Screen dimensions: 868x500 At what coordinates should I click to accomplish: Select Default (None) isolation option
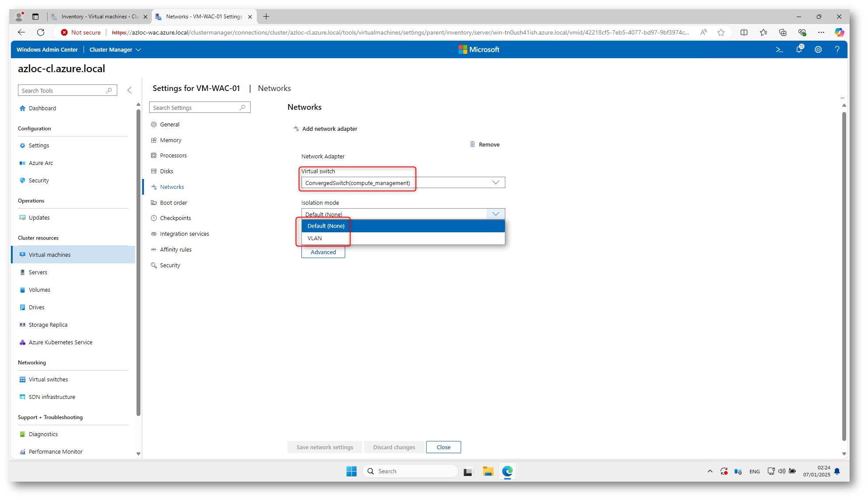(x=403, y=226)
